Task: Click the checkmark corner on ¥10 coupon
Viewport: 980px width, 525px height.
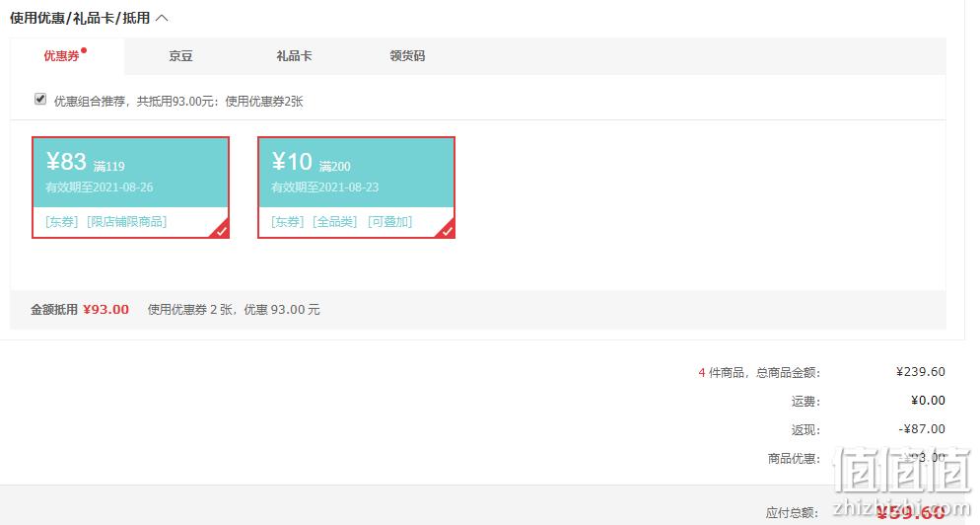Action: (x=447, y=231)
